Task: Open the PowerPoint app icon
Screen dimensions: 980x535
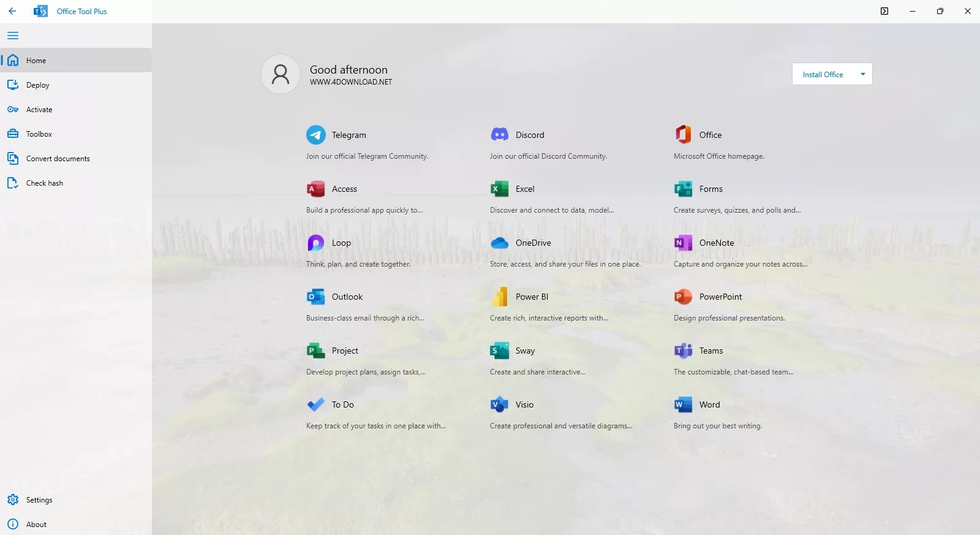Action: [x=684, y=297]
